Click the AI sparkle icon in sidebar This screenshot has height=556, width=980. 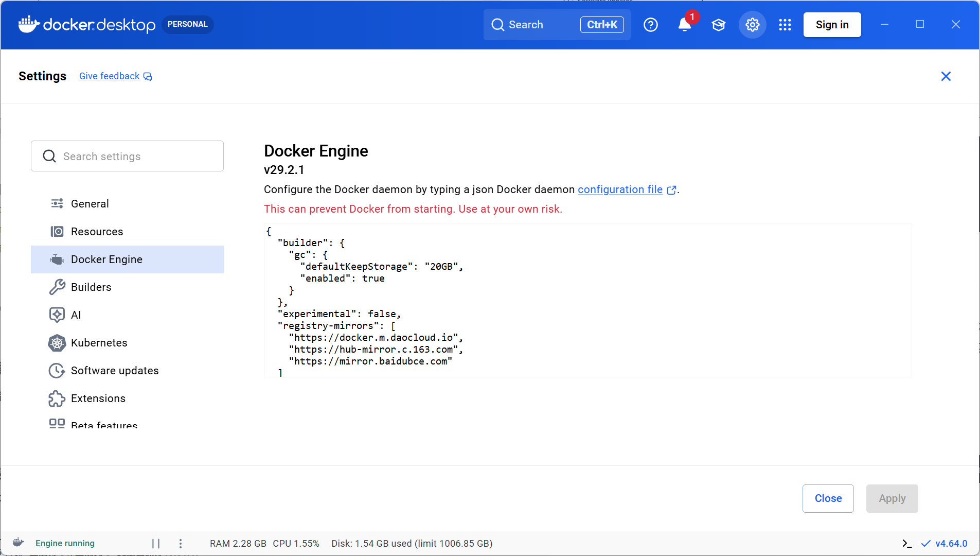pos(57,315)
